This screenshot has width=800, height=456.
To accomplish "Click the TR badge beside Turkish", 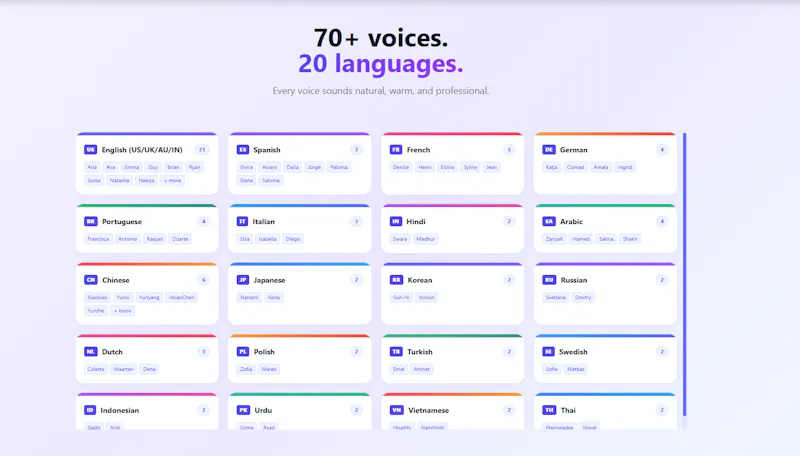I will 396,351.
